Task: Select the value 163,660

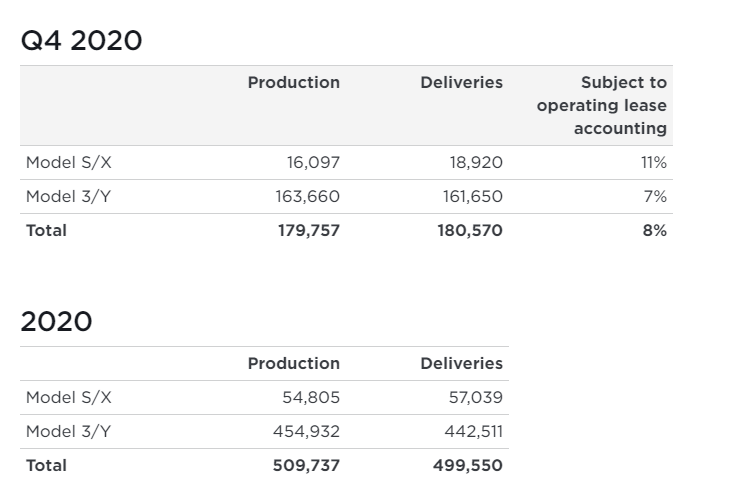Action: [x=308, y=196]
